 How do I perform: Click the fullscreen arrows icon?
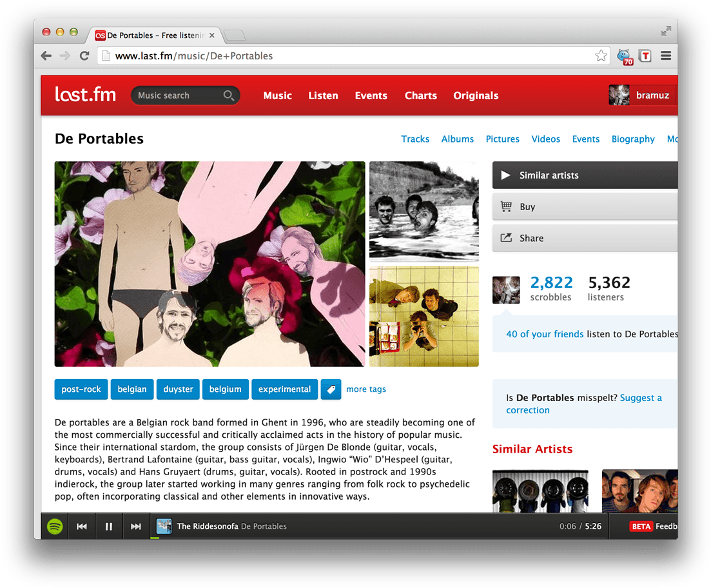[666, 31]
